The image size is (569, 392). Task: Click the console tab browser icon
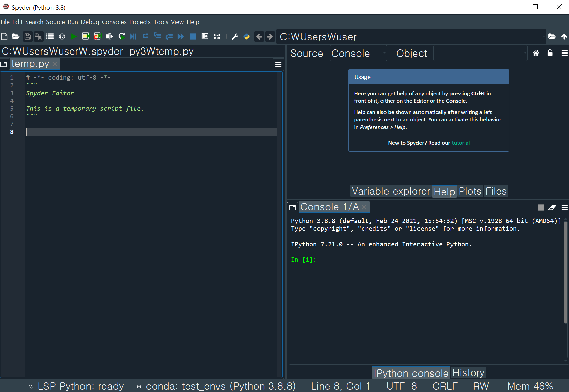tap(293, 207)
